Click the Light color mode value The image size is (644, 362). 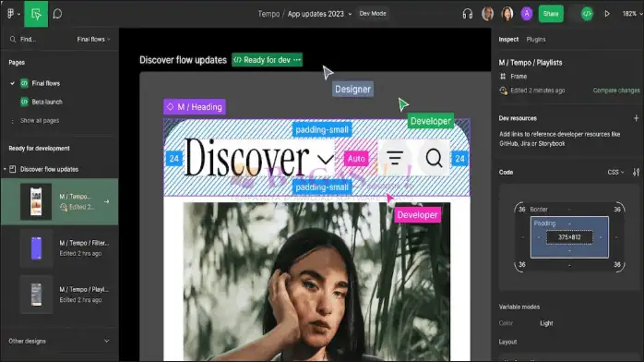pyautogui.click(x=546, y=323)
